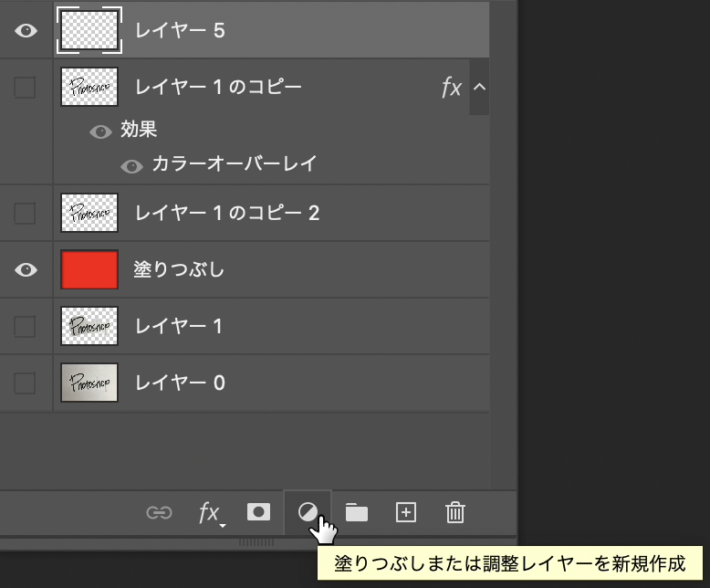Image resolution: width=710 pixels, height=588 pixels.
Task: Click the link layers icon
Action: coord(159,513)
